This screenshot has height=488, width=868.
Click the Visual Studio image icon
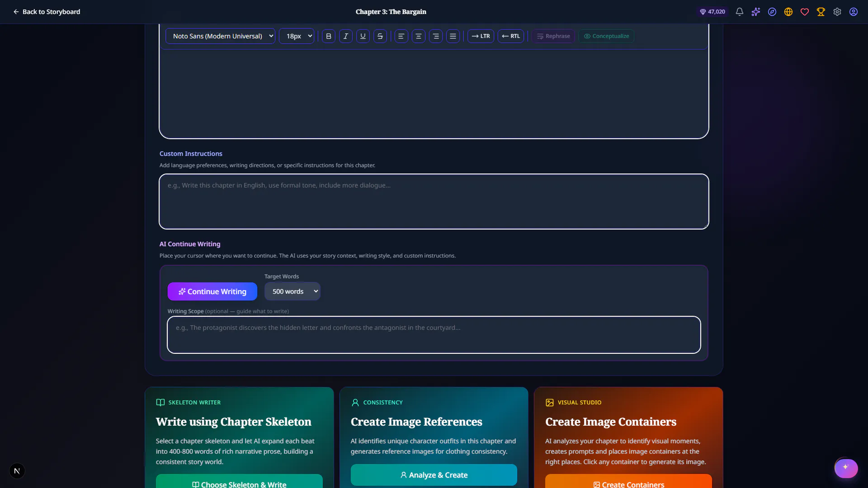[550, 403]
